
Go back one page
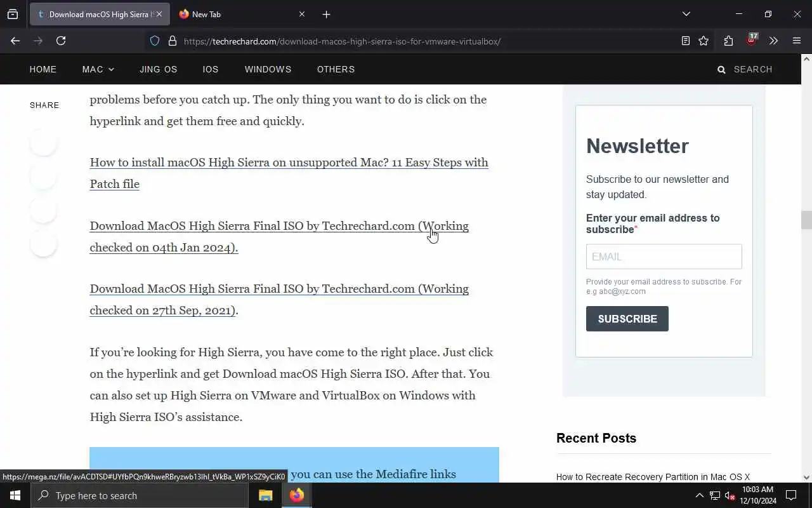coord(15,41)
